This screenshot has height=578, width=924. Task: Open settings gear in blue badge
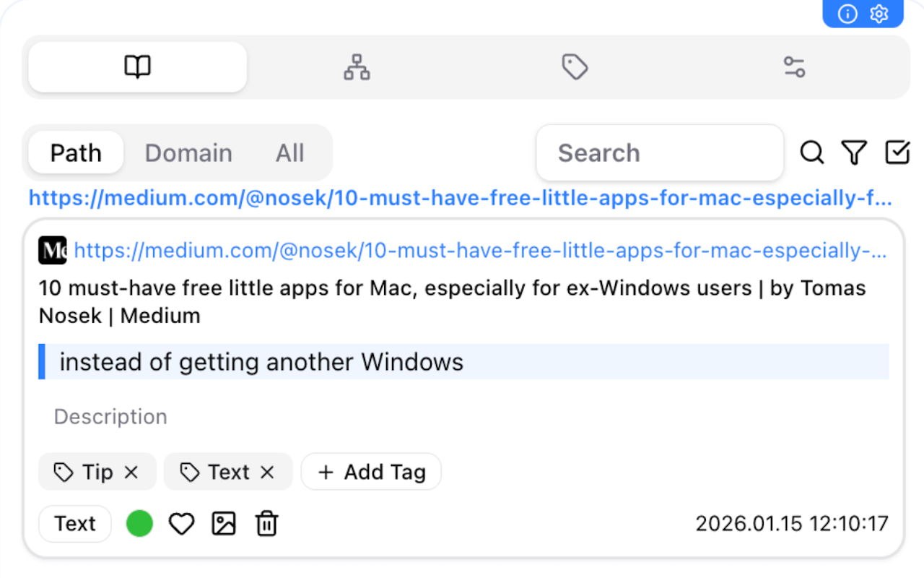(x=879, y=14)
